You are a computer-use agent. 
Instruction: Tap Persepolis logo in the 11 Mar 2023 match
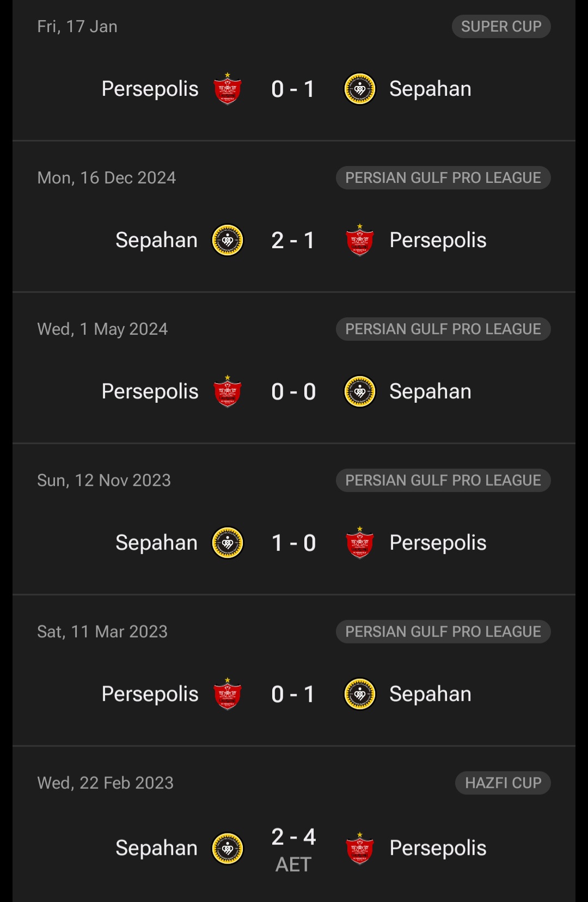[228, 694]
